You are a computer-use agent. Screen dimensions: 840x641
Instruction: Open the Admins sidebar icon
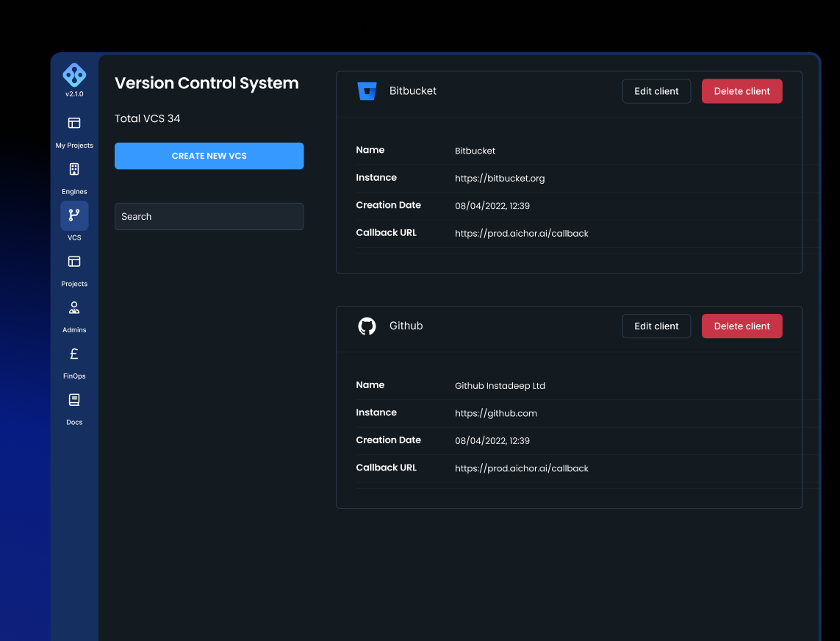(x=74, y=308)
